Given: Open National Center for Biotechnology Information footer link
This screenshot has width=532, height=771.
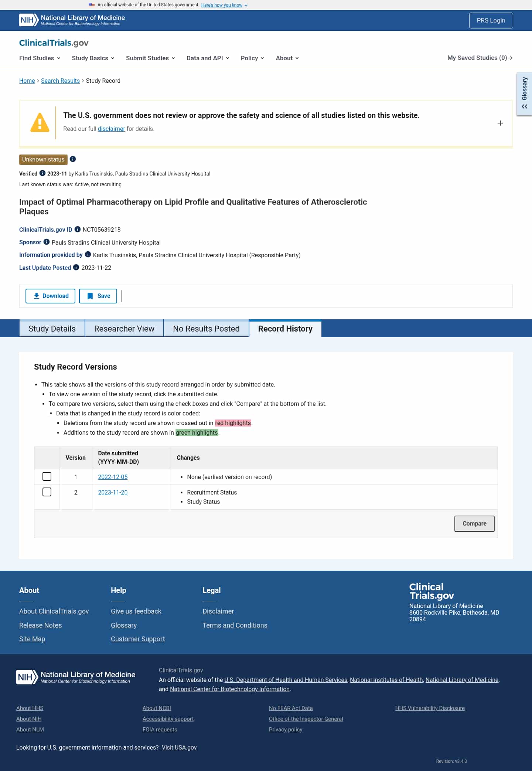Looking at the screenshot, I should (x=230, y=689).
